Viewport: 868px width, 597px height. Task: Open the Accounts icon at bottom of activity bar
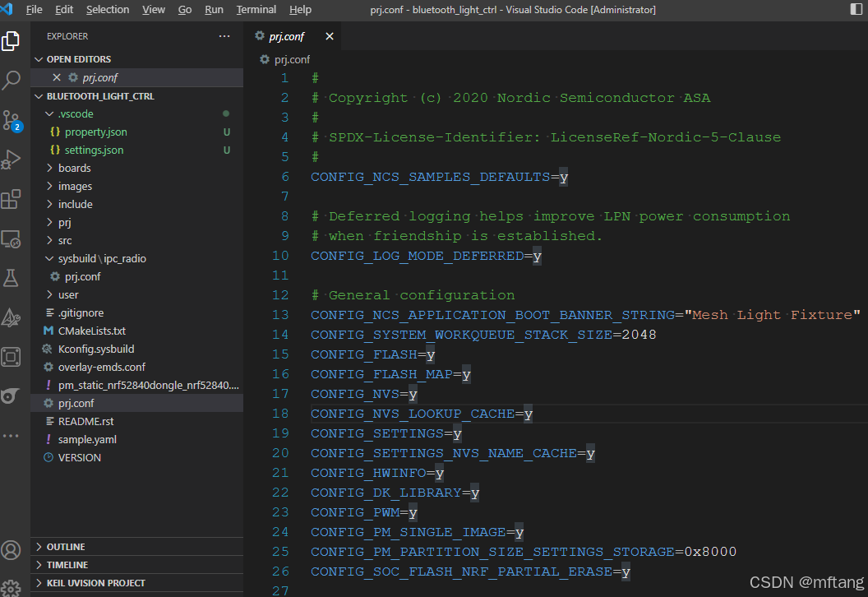tap(11, 549)
